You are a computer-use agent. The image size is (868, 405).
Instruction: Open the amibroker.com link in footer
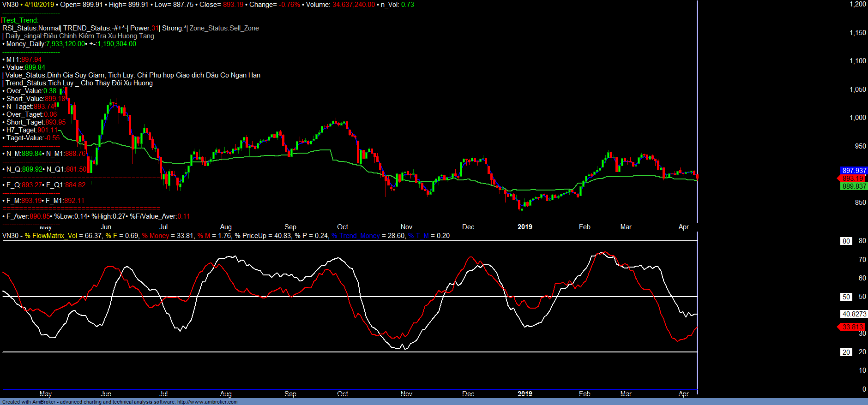(x=207, y=402)
